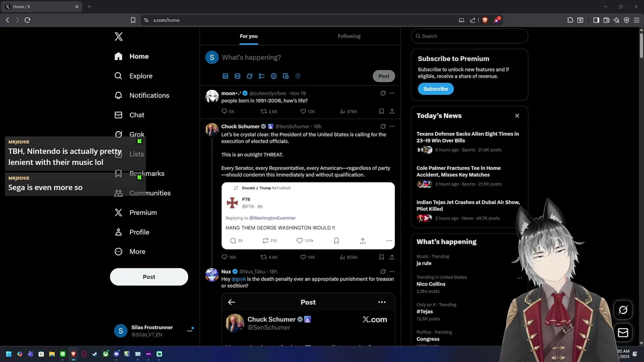Image resolution: width=644 pixels, height=362 pixels.
Task: Open Grok floating button at bottom right
Action: click(623, 310)
